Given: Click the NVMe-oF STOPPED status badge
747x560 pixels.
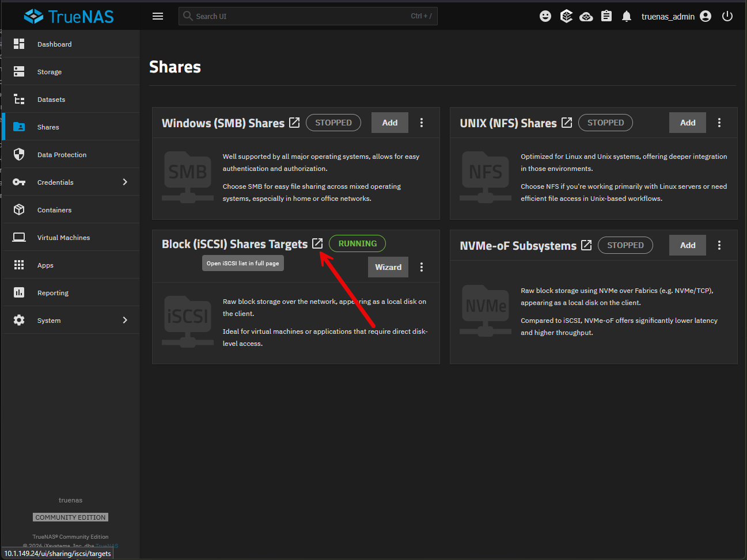Looking at the screenshot, I should point(625,245).
